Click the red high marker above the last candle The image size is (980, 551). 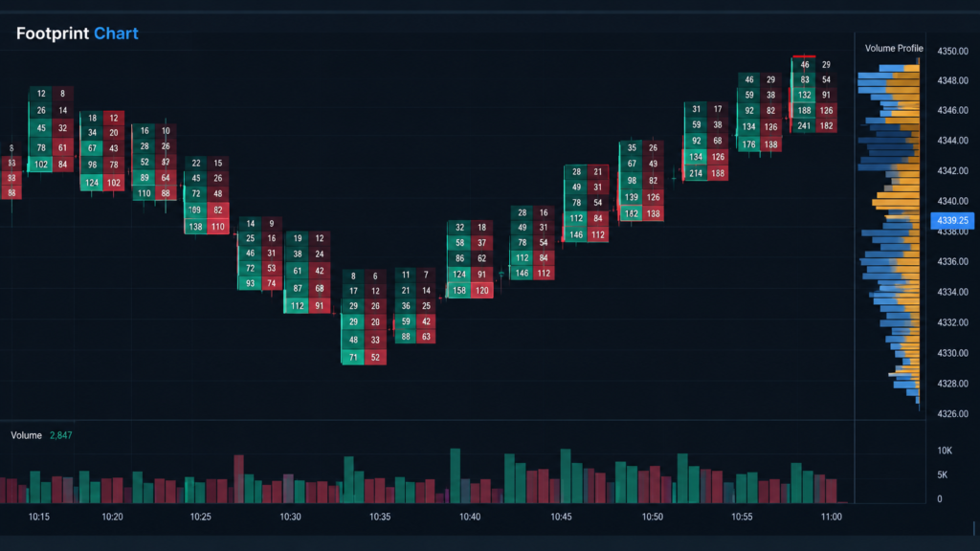[x=804, y=56]
